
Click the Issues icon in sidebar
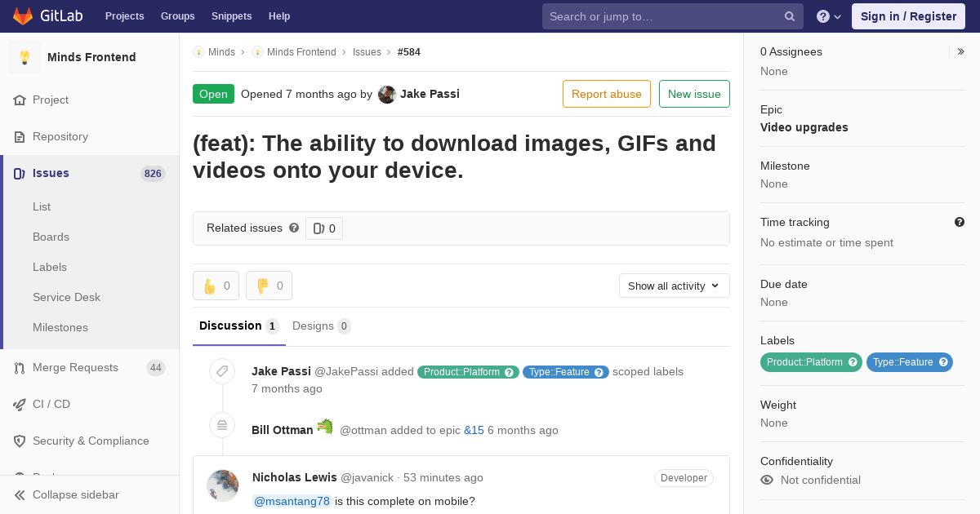click(x=20, y=173)
